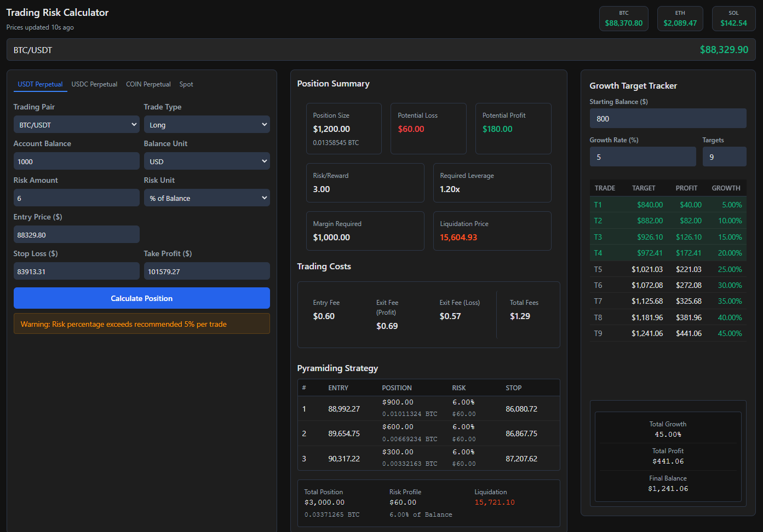Image resolution: width=763 pixels, height=532 pixels.
Task: Click the Margin Required value $1,000.00
Action: (x=331, y=238)
